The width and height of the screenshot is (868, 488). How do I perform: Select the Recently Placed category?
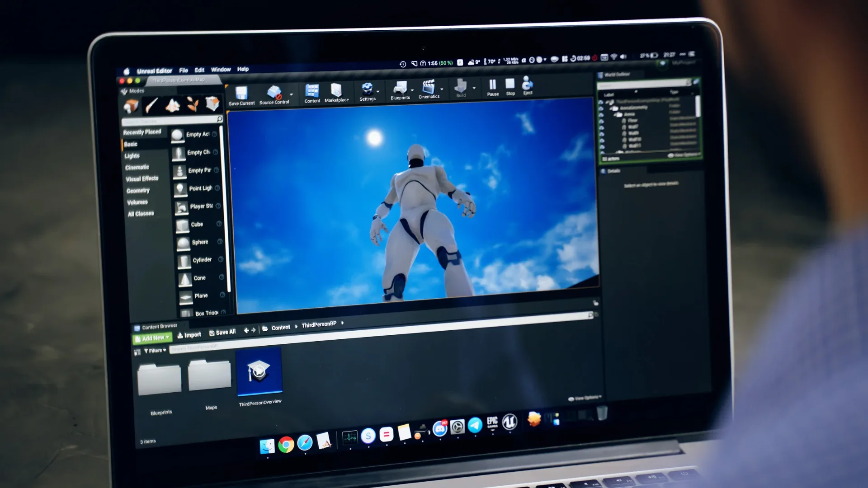coord(142,132)
